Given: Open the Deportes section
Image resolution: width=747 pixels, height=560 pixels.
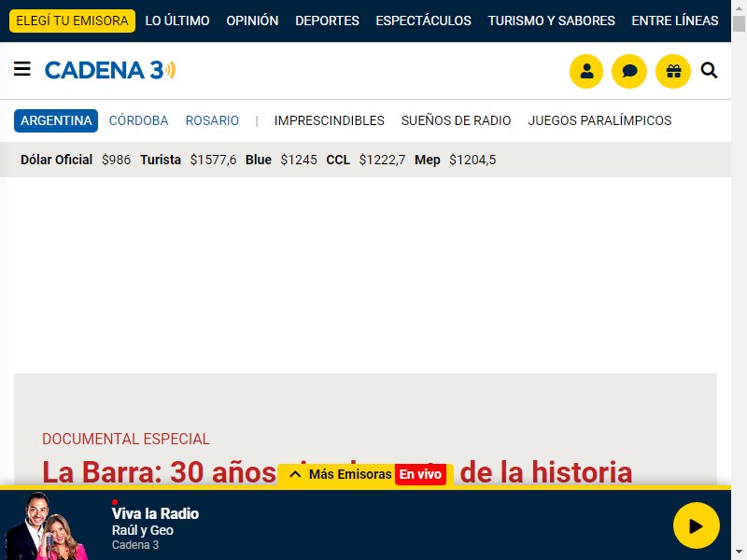Looking at the screenshot, I should click(x=328, y=21).
